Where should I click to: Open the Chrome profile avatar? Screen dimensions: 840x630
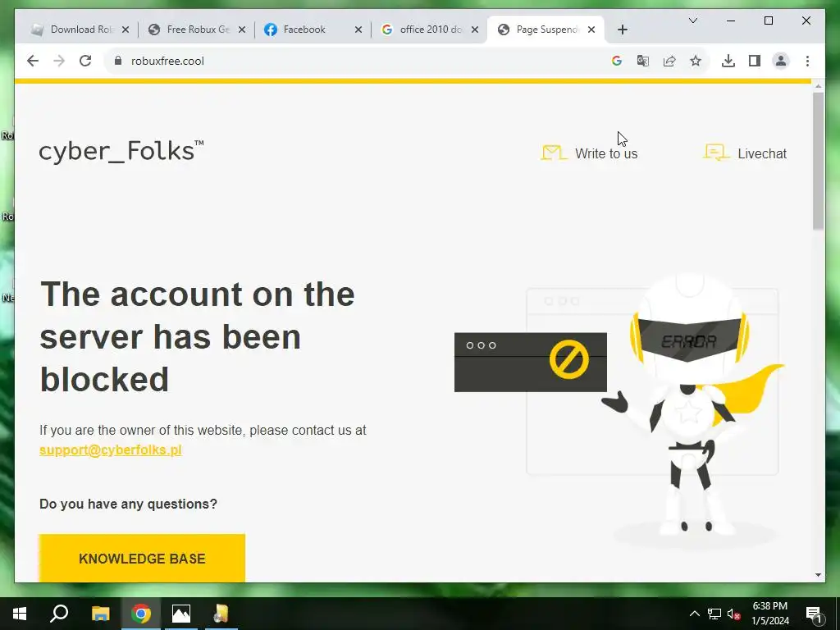(781, 61)
